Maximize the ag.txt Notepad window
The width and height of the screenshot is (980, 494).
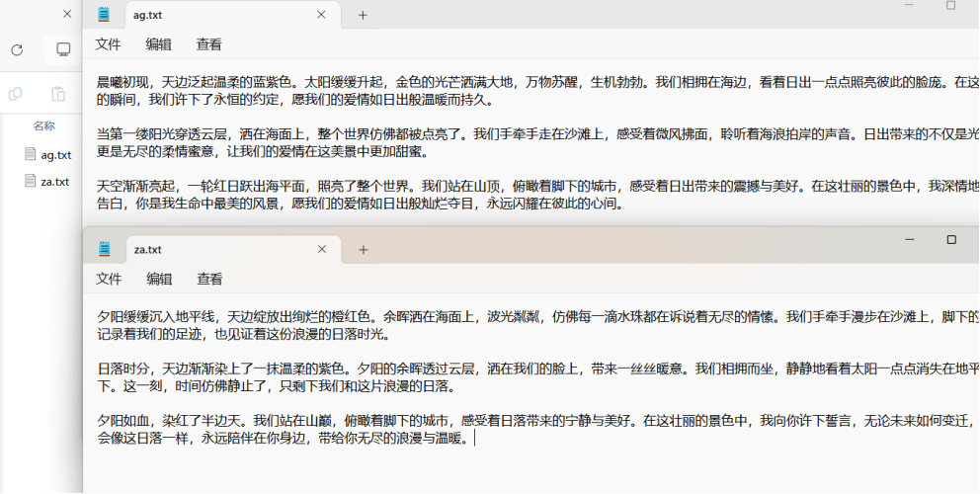coord(950,5)
